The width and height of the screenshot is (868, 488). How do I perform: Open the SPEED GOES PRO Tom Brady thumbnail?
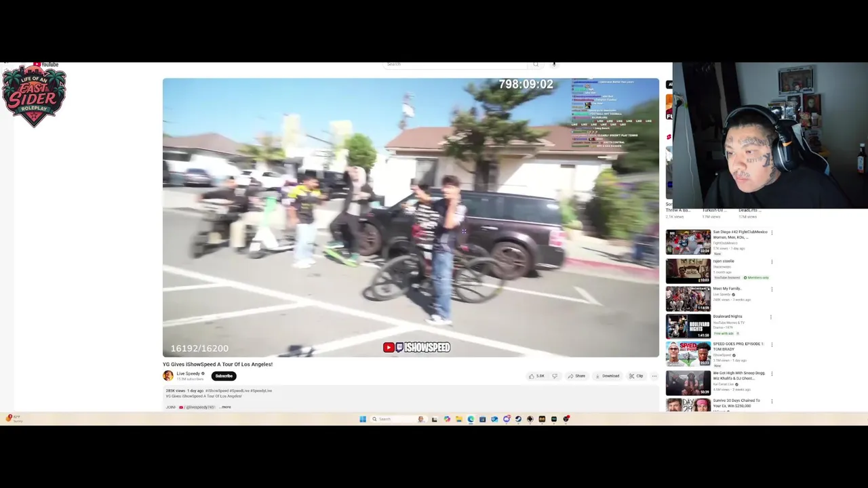tap(688, 354)
